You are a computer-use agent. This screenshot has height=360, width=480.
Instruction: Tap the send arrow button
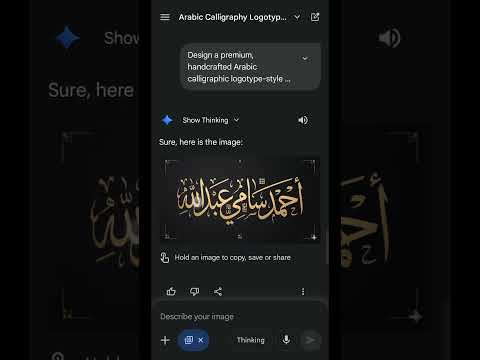[310, 340]
